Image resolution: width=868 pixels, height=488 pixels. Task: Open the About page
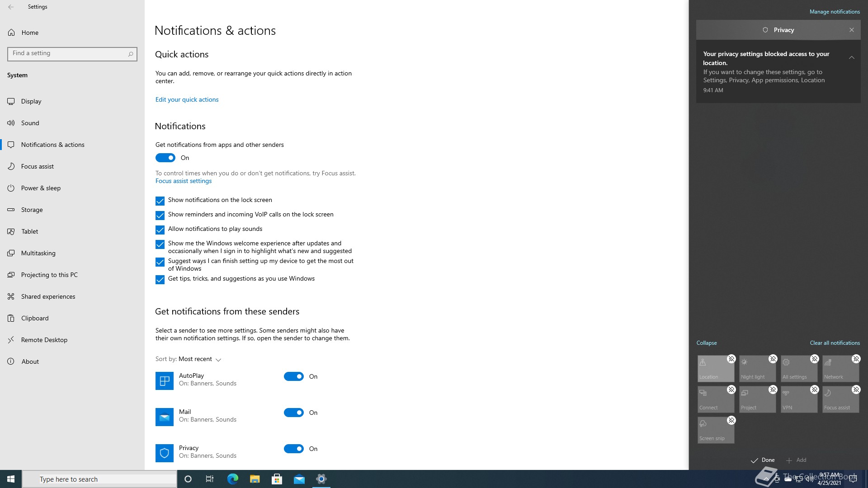click(72, 361)
